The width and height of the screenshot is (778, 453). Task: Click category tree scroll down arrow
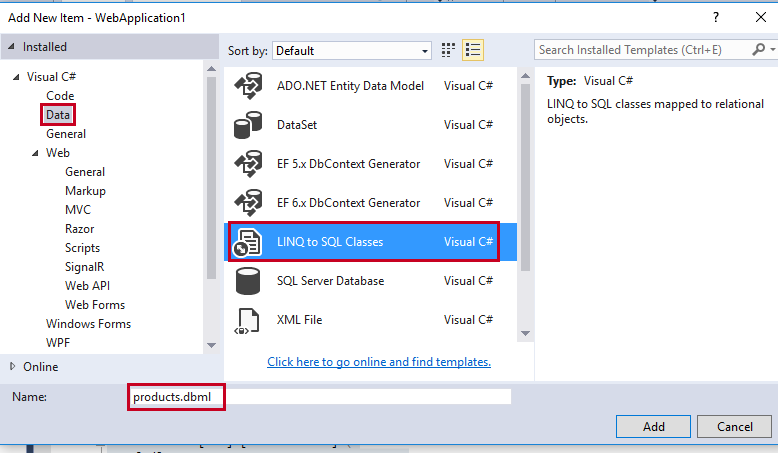pos(211,345)
